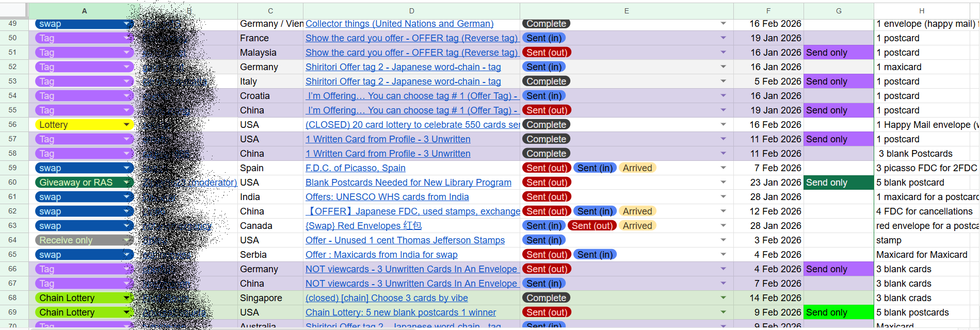Open Blank Postcards Needed for New Library Program link
Viewport: 980px width, 330px height.
[408, 183]
